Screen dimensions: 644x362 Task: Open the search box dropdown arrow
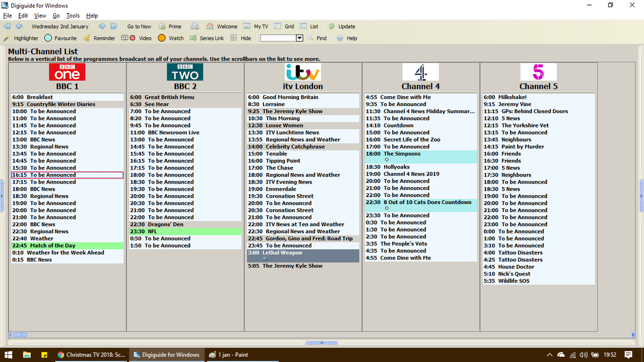click(x=299, y=38)
